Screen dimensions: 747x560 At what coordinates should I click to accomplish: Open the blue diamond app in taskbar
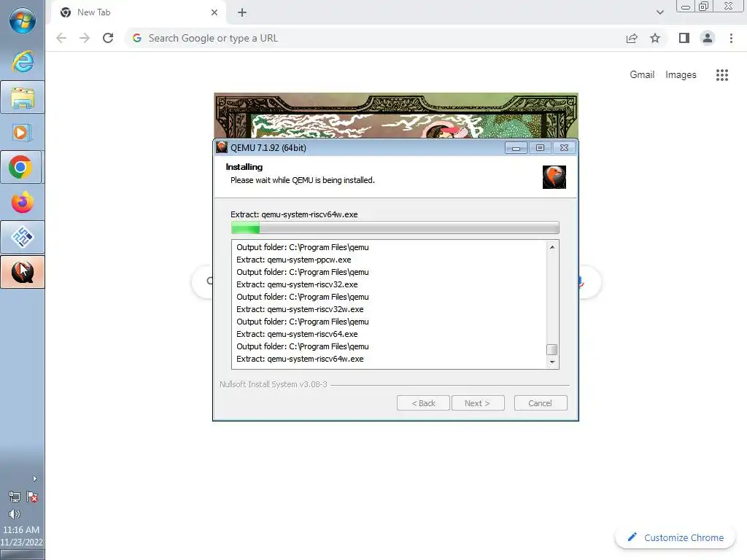[23, 237]
